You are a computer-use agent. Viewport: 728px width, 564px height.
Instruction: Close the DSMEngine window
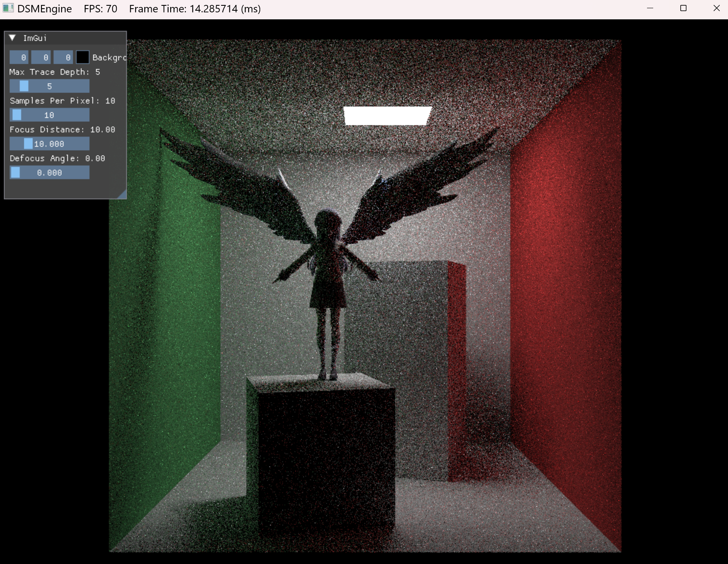(x=716, y=8)
